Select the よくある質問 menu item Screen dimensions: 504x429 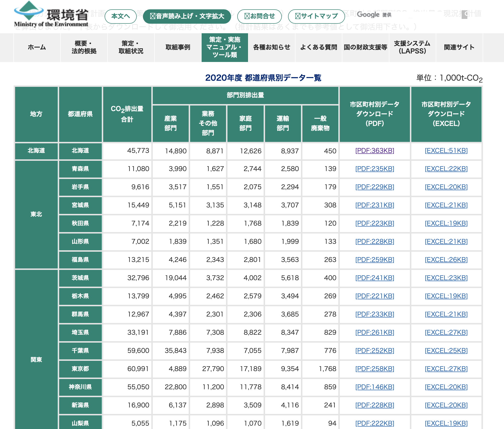pos(319,47)
